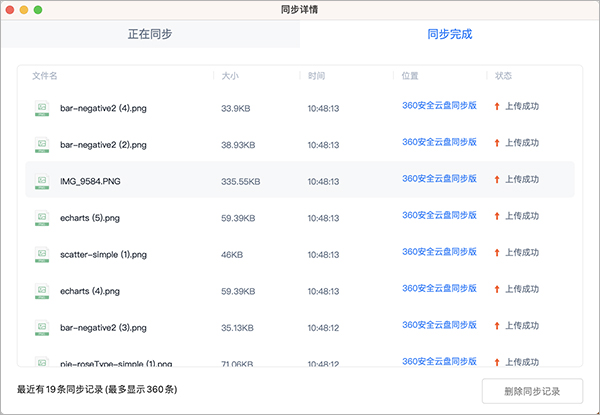Switch to the 正在同步 tab
The height and width of the screenshot is (415, 600).
[150, 34]
